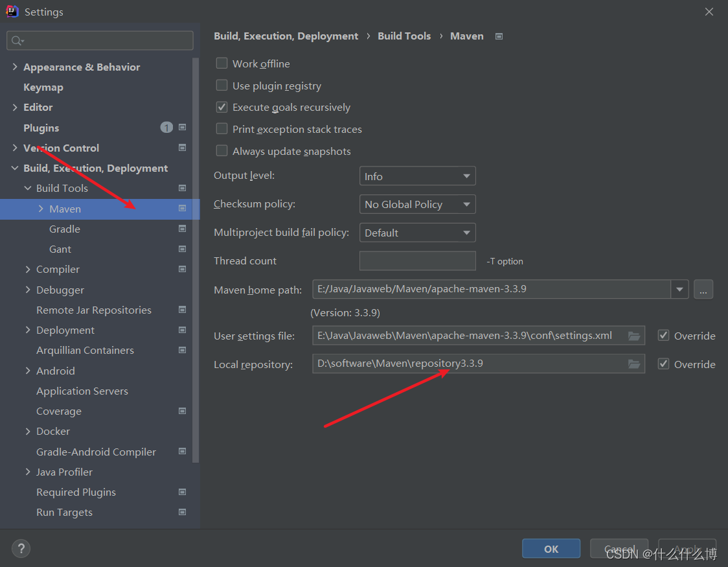Click the User settings file path field
The image size is (728, 567).
click(479, 335)
